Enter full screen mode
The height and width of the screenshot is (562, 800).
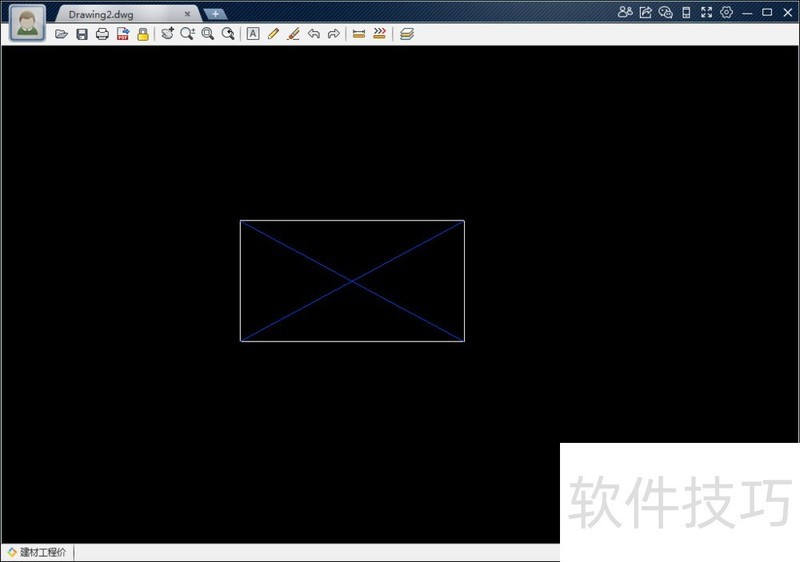[x=707, y=12]
